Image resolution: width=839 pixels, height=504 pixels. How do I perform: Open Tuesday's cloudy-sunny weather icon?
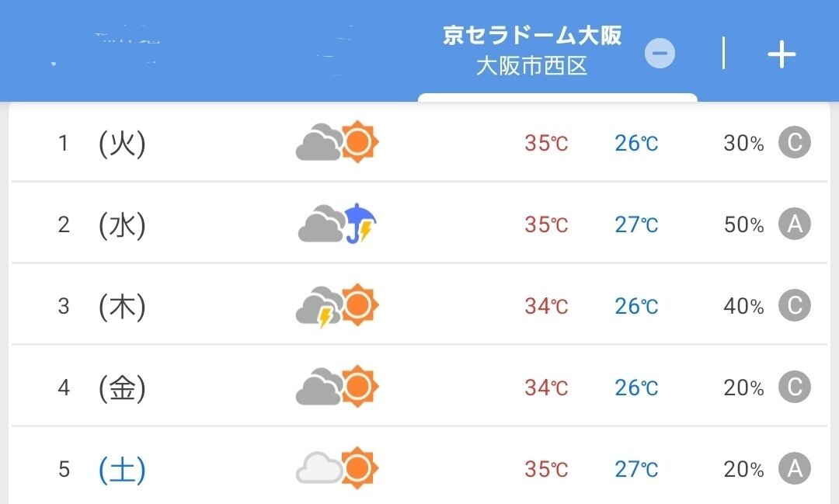click(337, 142)
